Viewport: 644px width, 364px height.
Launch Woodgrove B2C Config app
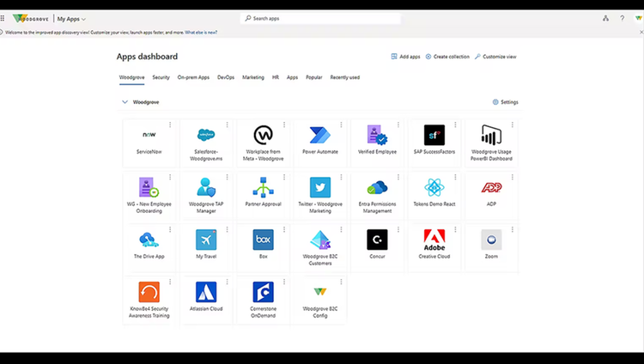[320, 300]
